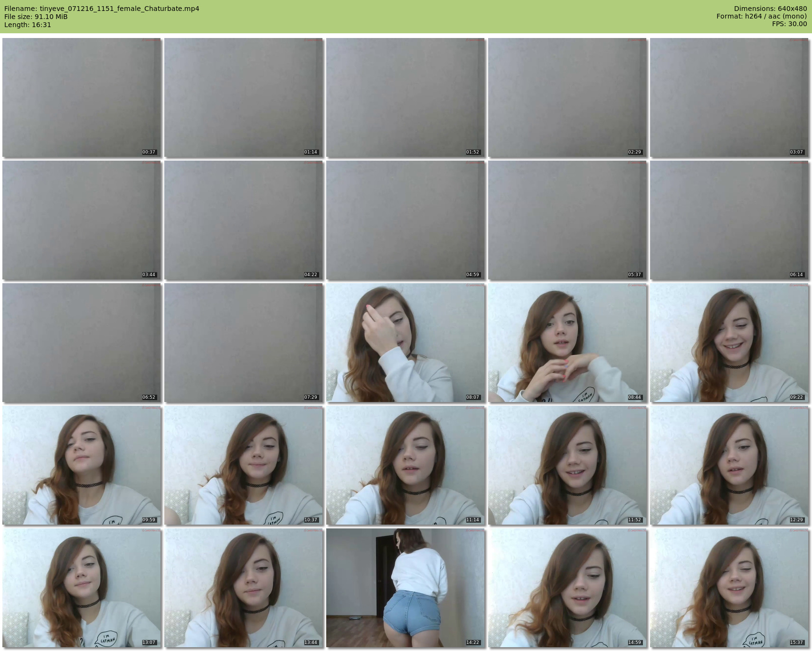This screenshot has height=651, width=812.
Task: Open the thumbnail at 13:07
Action: [82, 588]
